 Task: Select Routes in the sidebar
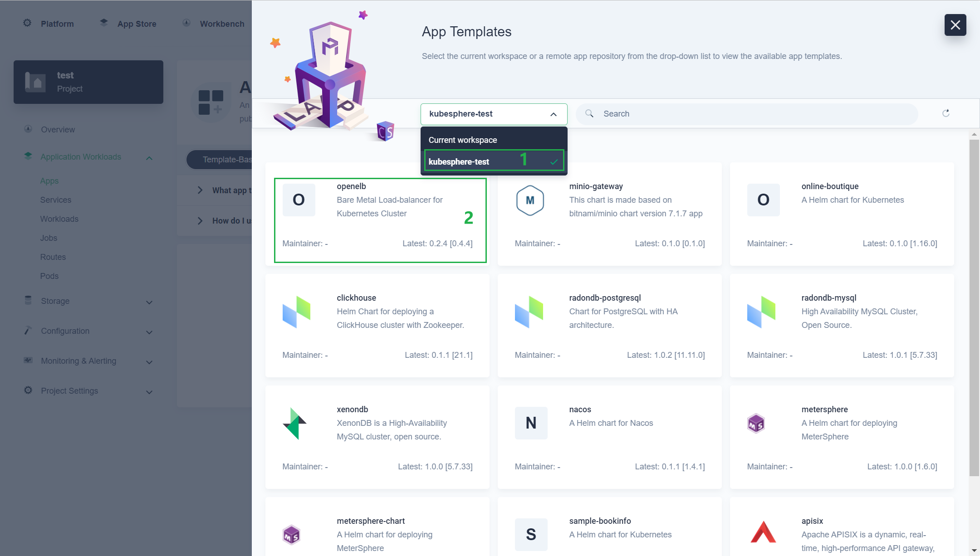click(x=53, y=257)
